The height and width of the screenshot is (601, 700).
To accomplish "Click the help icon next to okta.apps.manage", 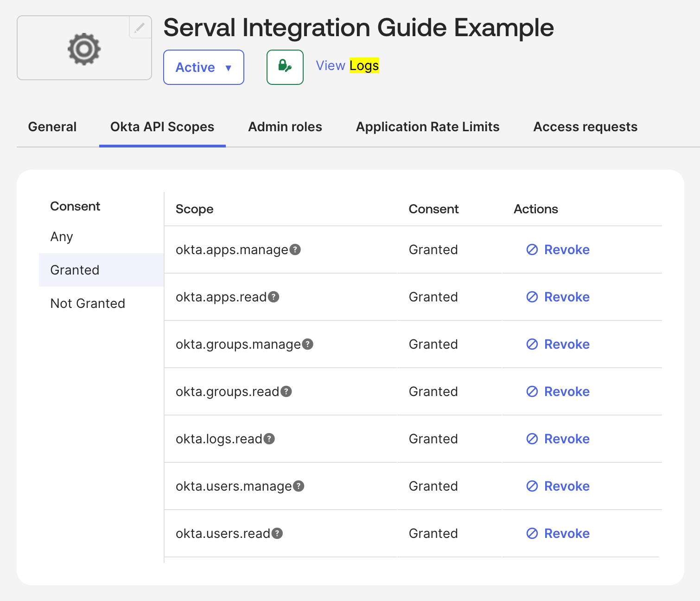I will pyautogui.click(x=295, y=249).
